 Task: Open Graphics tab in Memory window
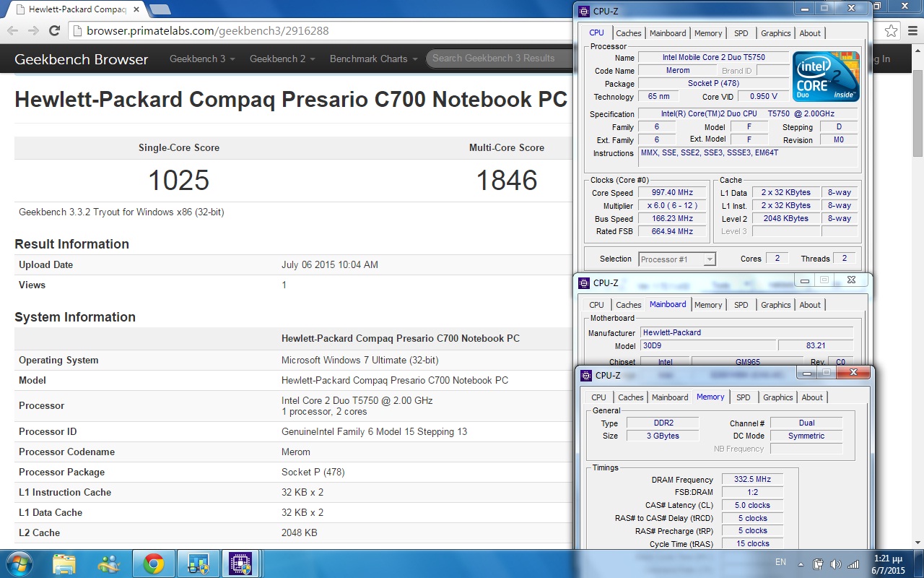pyautogui.click(x=778, y=397)
